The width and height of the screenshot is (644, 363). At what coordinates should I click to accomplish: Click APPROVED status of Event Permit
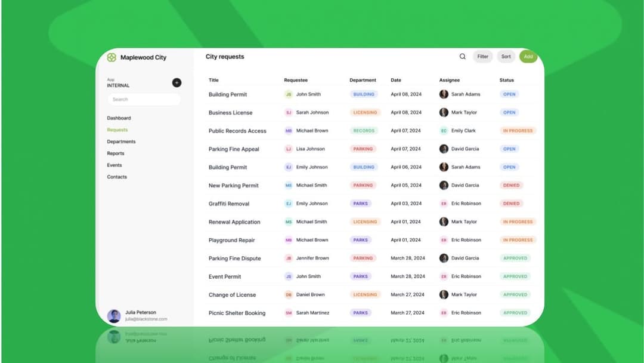(515, 276)
